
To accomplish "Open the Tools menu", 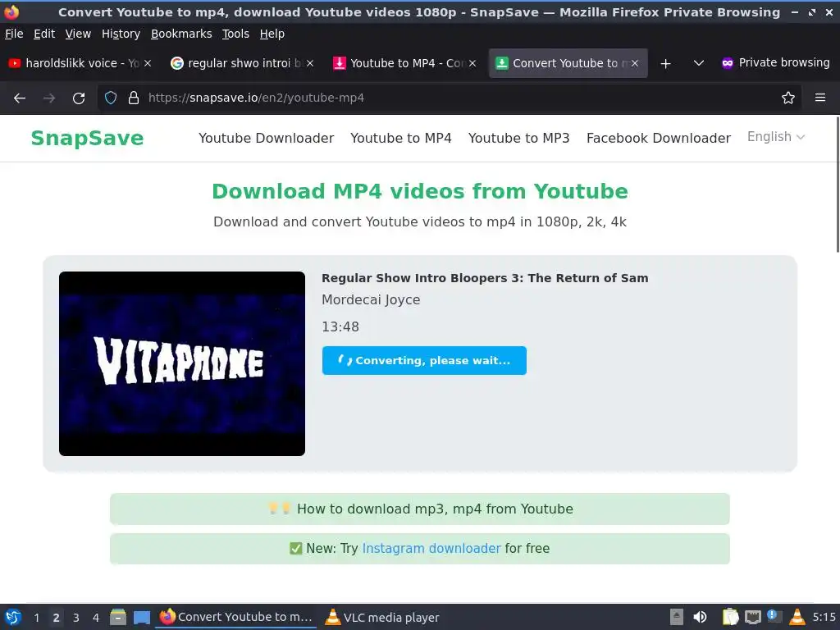I will coord(235,34).
